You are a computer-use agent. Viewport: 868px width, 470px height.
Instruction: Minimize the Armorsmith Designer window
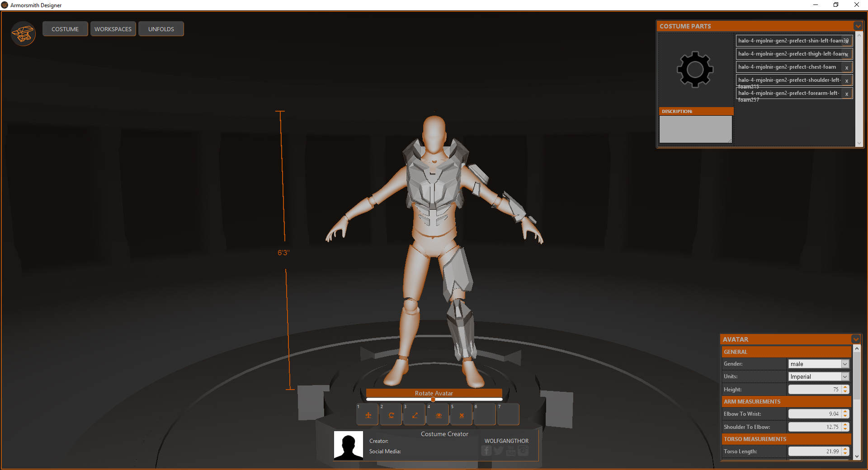click(x=816, y=5)
